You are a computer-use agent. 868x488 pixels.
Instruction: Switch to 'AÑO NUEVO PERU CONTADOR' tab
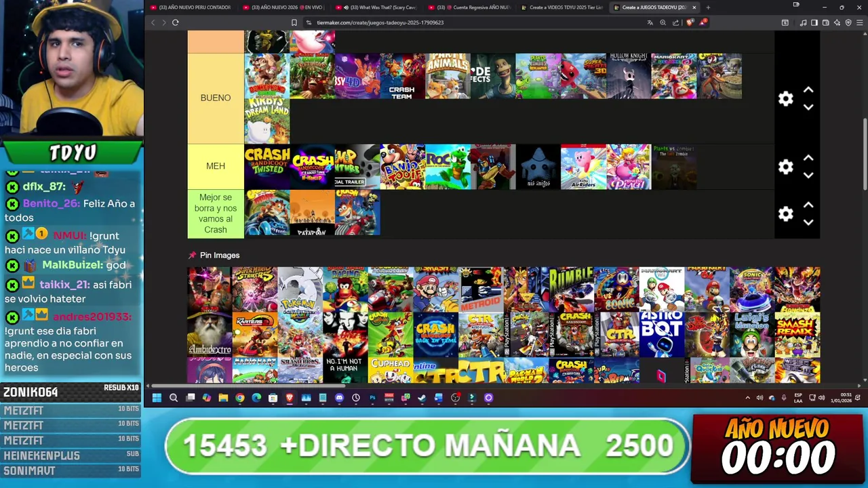tap(190, 7)
